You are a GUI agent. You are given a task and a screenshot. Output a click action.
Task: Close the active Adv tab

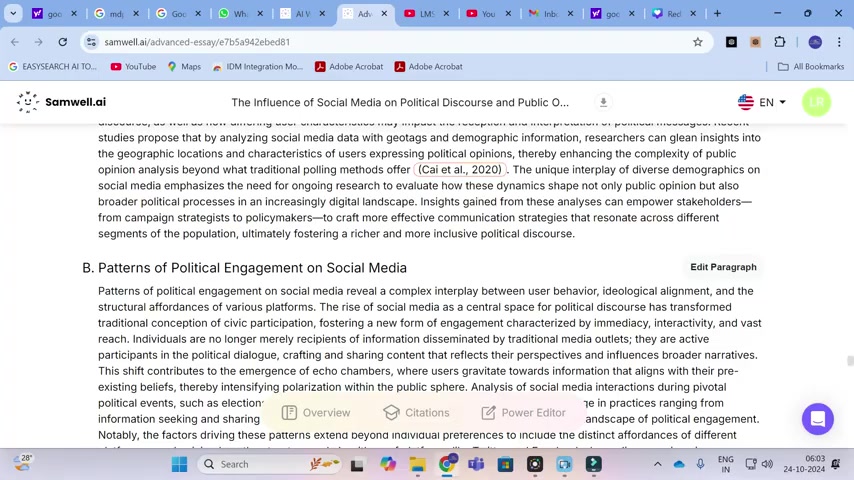384,14
